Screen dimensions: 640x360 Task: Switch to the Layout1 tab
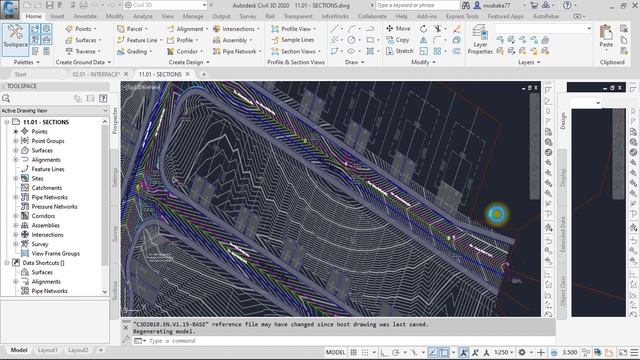[x=48, y=350]
